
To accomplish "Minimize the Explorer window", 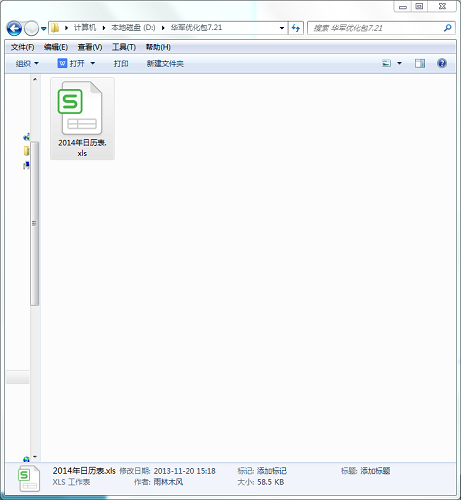I will [x=403, y=7].
